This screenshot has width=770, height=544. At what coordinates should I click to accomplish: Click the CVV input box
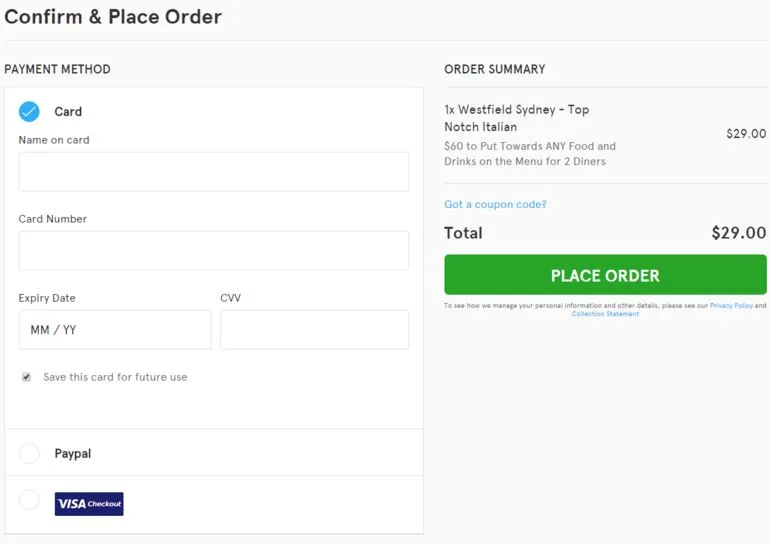314,329
